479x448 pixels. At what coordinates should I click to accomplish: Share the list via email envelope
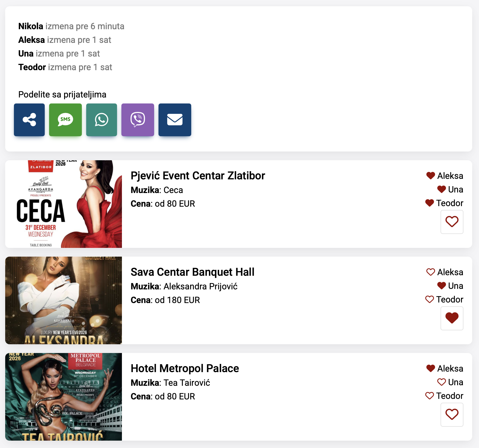175,120
